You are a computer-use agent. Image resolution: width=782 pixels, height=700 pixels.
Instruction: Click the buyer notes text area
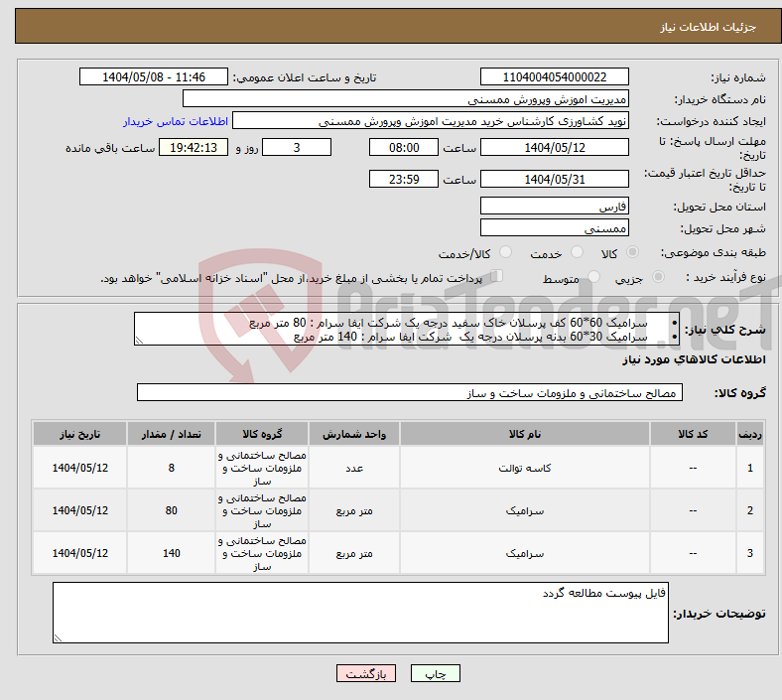coord(360,613)
